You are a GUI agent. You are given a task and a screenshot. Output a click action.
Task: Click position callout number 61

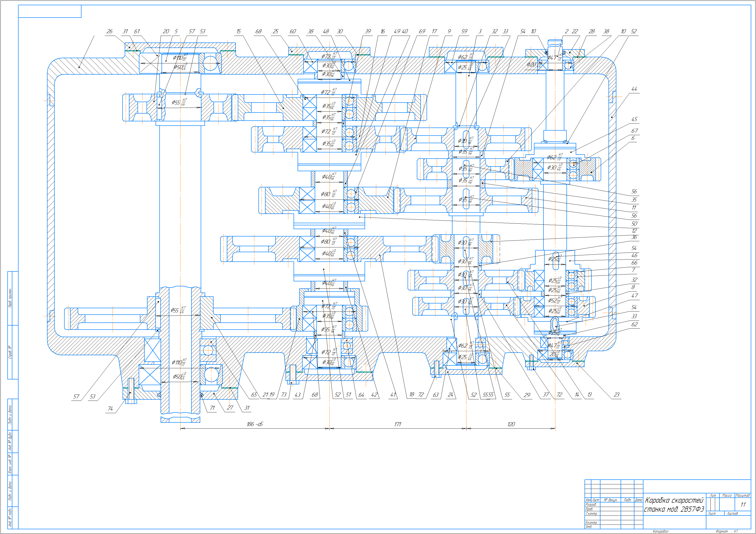click(137, 32)
